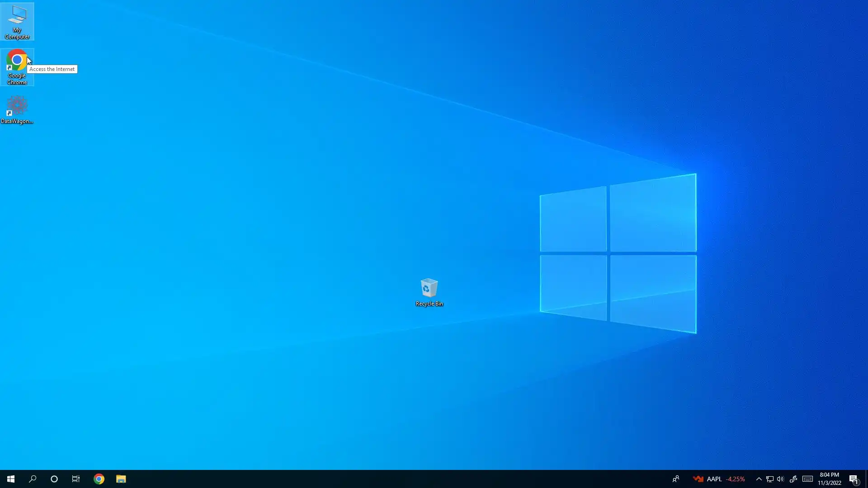Viewport: 868px width, 488px height.
Task: Open Windows Ink Workspace pen icon
Action: [x=793, y=479]
